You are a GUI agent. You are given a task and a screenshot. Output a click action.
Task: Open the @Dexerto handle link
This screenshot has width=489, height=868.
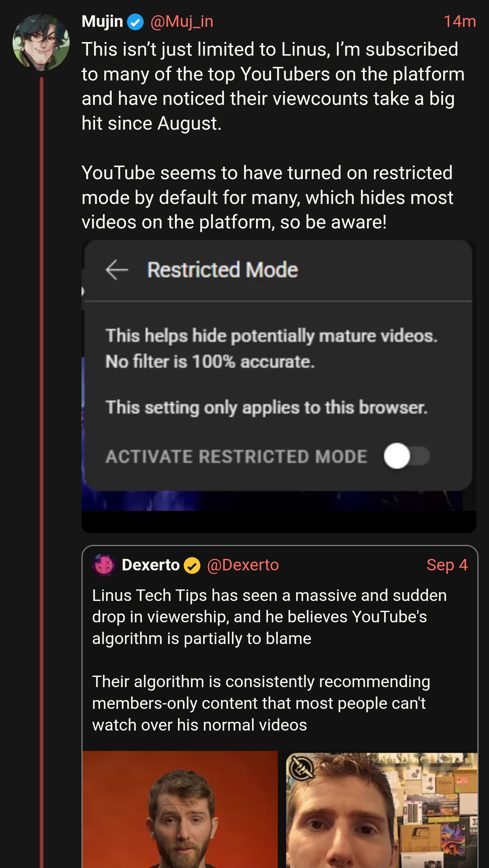[x=243, y=565]
